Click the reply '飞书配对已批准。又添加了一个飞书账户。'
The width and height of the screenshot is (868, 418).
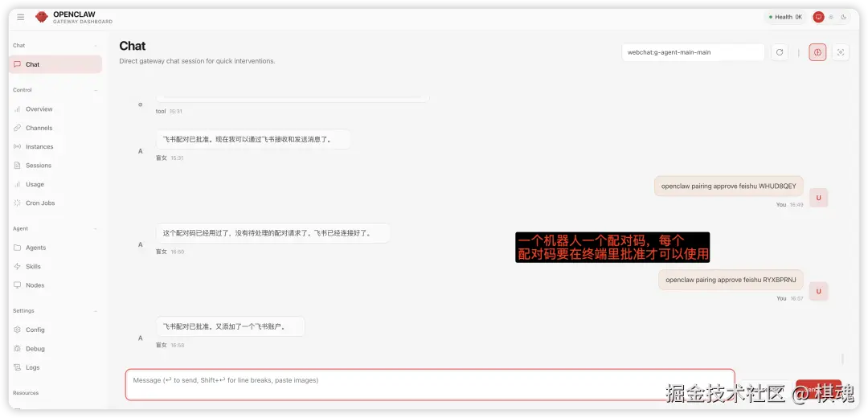point(231,326)
